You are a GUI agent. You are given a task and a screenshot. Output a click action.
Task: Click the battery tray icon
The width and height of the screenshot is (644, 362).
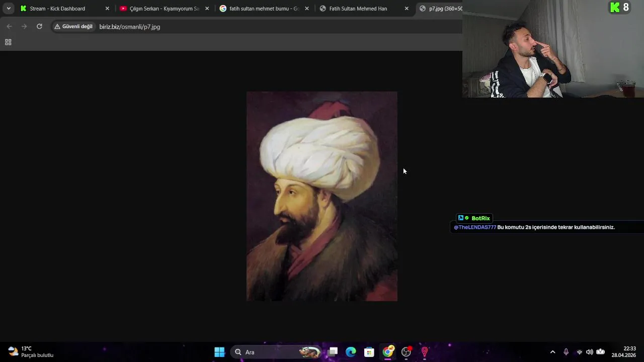(600, 352)
